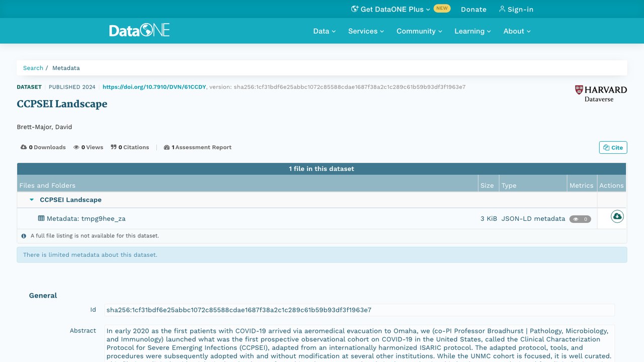Click the CCPSEI Landscape dataset title
Viewport: 644px width, 362px height.
[x=62, y=104]
